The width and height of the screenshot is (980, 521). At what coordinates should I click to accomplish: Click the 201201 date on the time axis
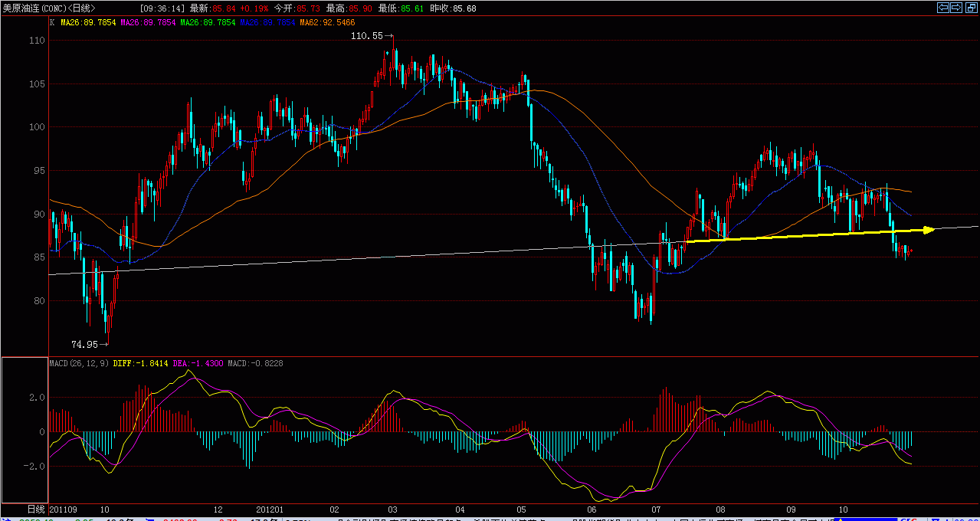(270, 509)
